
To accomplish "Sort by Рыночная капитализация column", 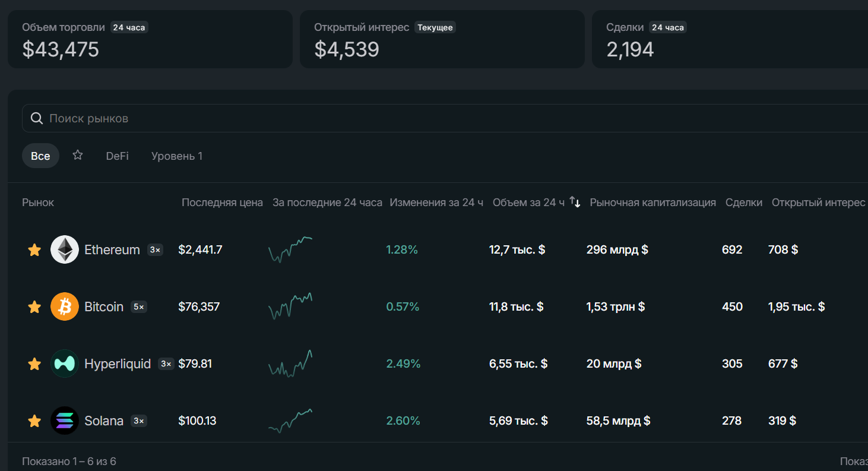I will tap(653, 203).
